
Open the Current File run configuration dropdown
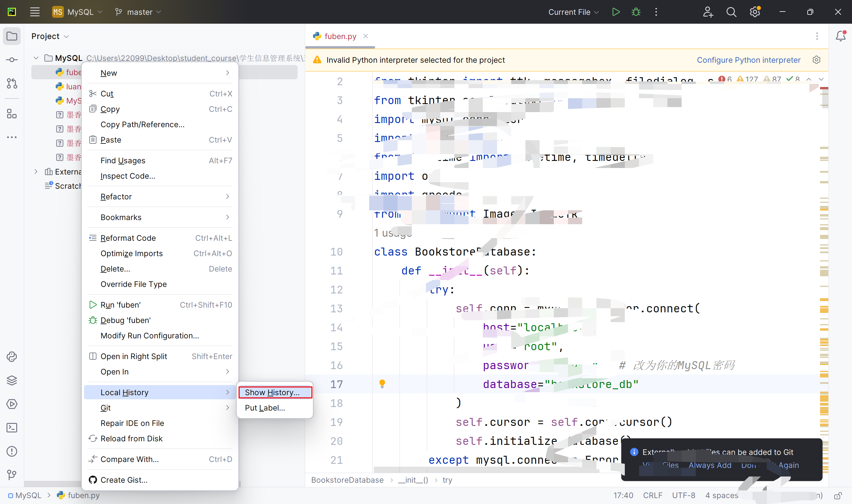pyautogui.click(x=573, y=12)
